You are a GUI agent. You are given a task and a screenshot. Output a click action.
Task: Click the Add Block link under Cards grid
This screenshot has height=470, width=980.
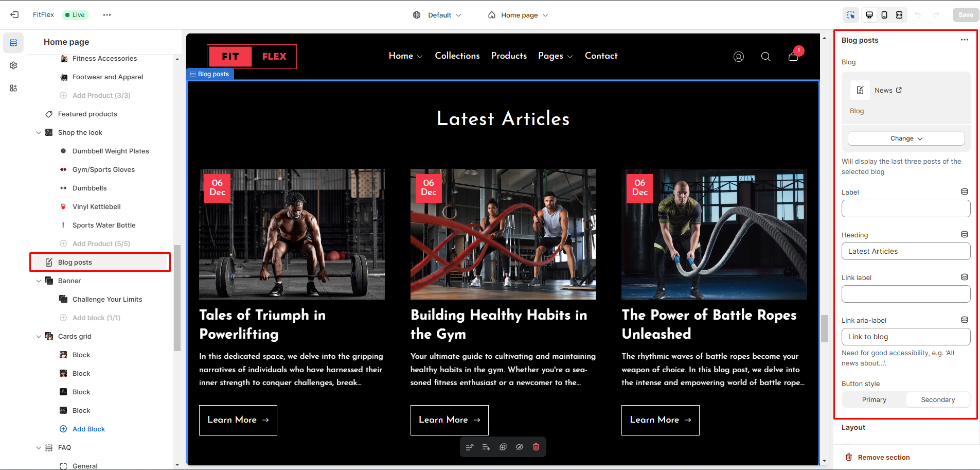click(x=88, y=429)
